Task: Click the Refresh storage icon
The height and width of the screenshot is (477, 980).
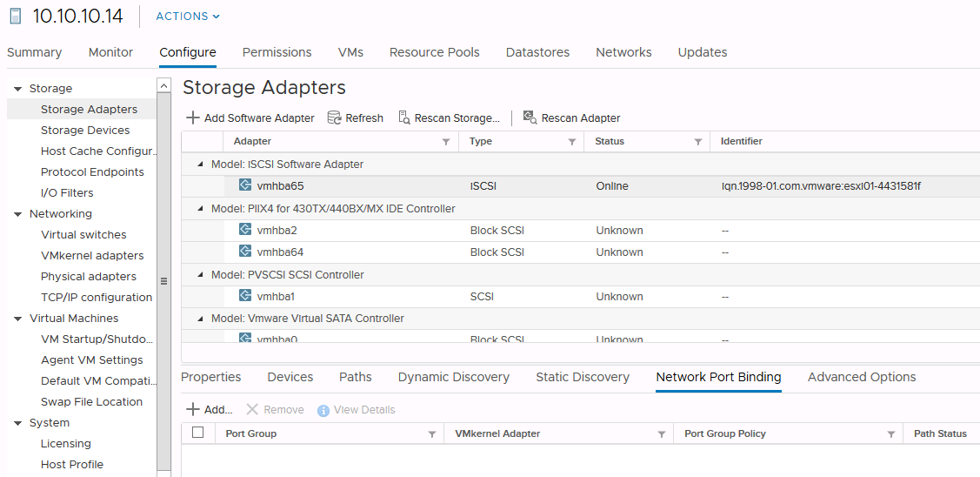Action: point(335,118)
